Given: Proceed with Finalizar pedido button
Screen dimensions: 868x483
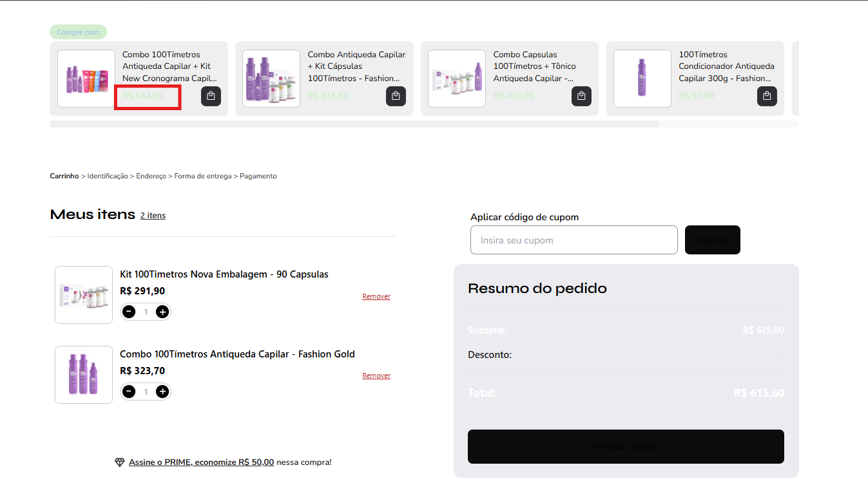Looking at the screenshot, I should [x=626, y=446].
